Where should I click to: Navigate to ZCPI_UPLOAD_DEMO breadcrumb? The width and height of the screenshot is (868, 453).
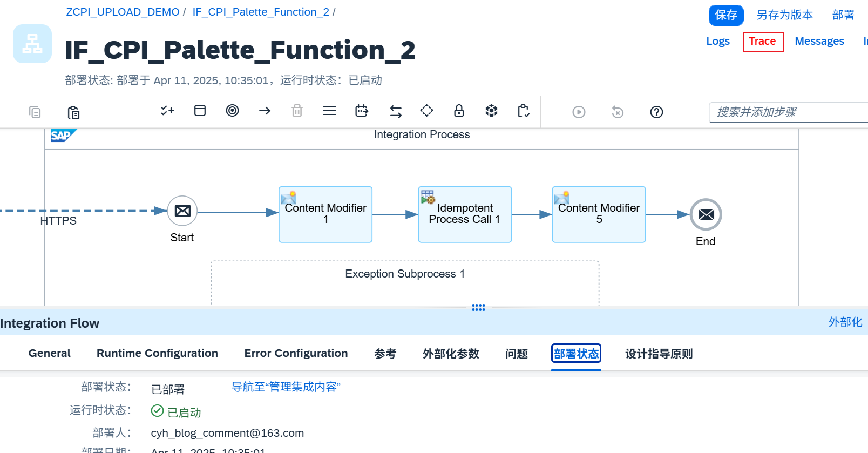[123, 12]
